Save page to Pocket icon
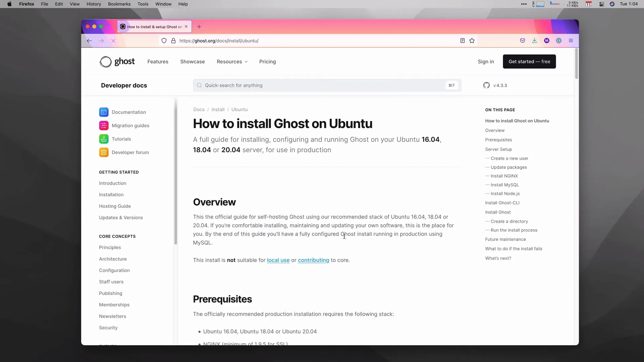 [x=523, y=41]
